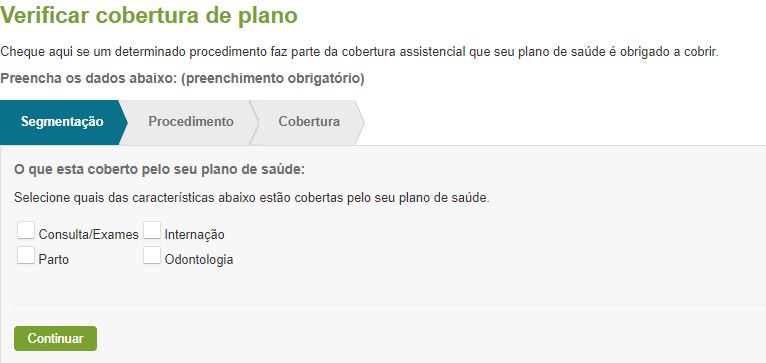Screen dimensions: 766x363
Task: Switch to the Procedimento step tab
Action: click(191, 122)
